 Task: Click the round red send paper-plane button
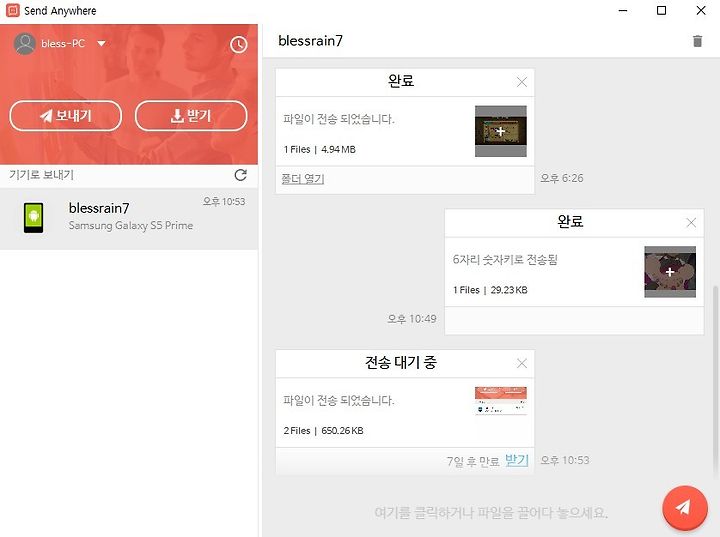click(684, 508)
